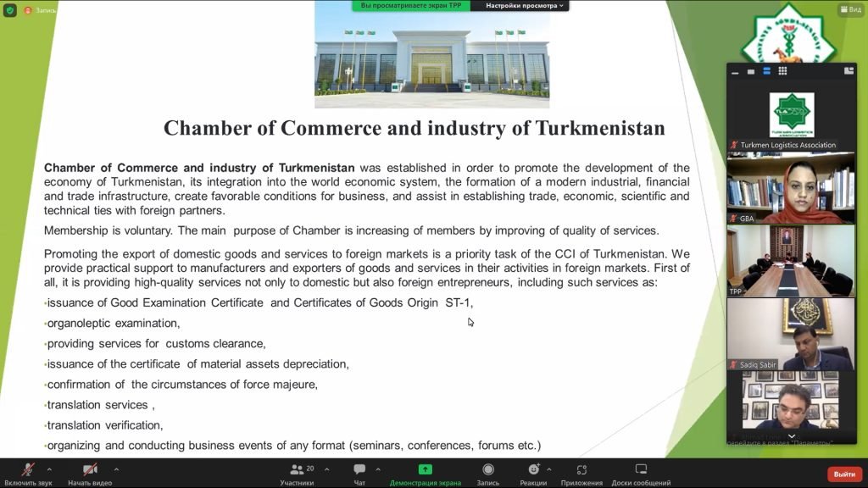Select the single-video strip view icon

pos(751,71)
